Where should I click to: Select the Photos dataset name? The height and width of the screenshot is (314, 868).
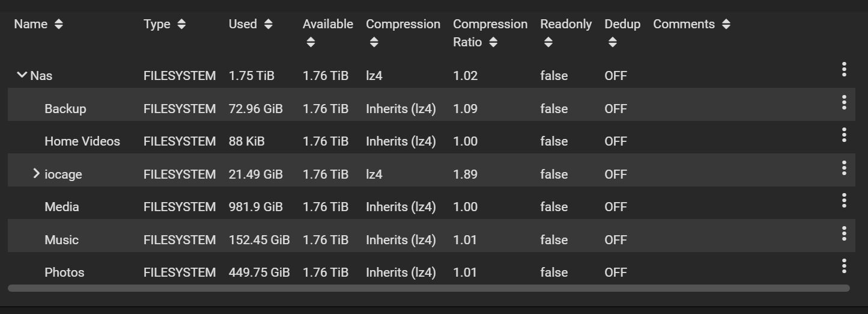point(64,272)
